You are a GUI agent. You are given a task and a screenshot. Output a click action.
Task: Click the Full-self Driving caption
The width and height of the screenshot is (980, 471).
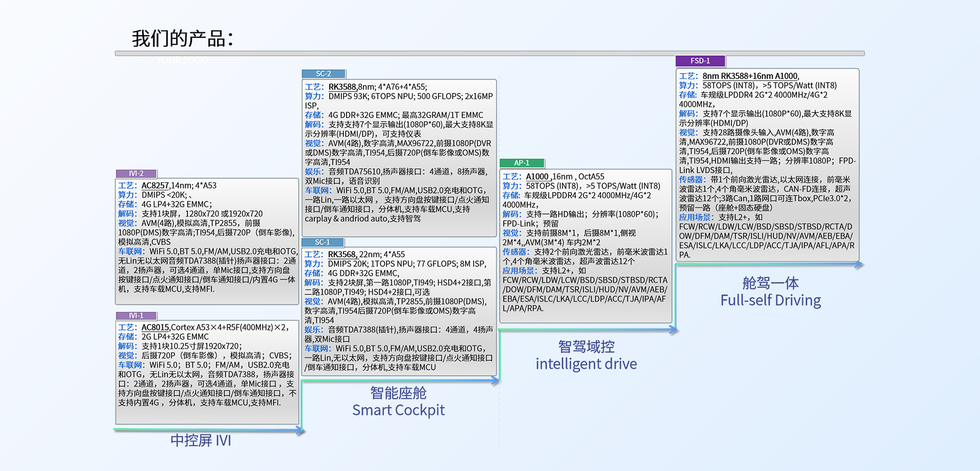coord(771,300)
